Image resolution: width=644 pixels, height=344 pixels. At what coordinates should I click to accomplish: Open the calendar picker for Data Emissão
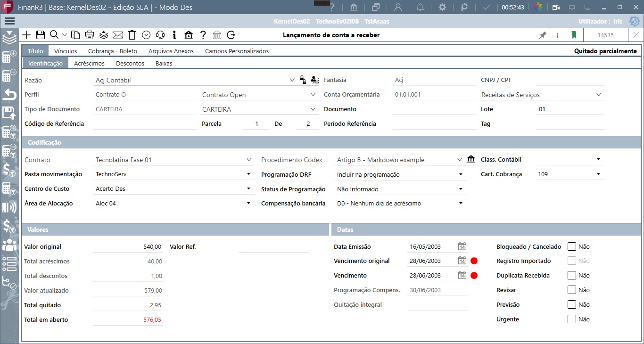point(462,246)
